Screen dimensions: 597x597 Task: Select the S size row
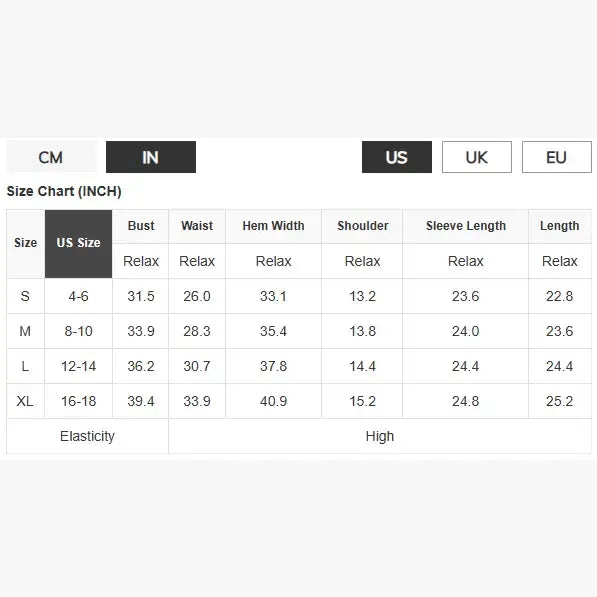[299, 296]
